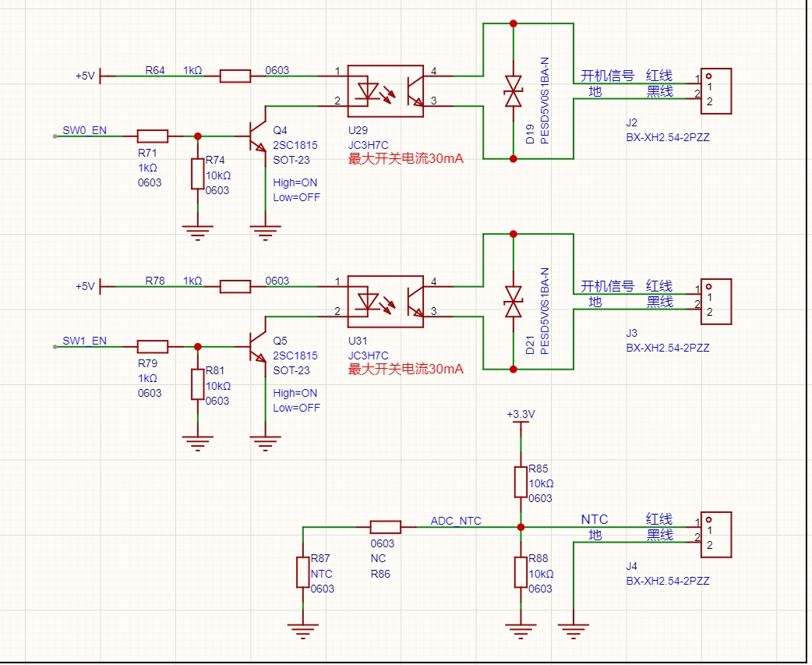Click the SW1_EN net label
Screen dimensions: 812x665
[x=84, y=341]
